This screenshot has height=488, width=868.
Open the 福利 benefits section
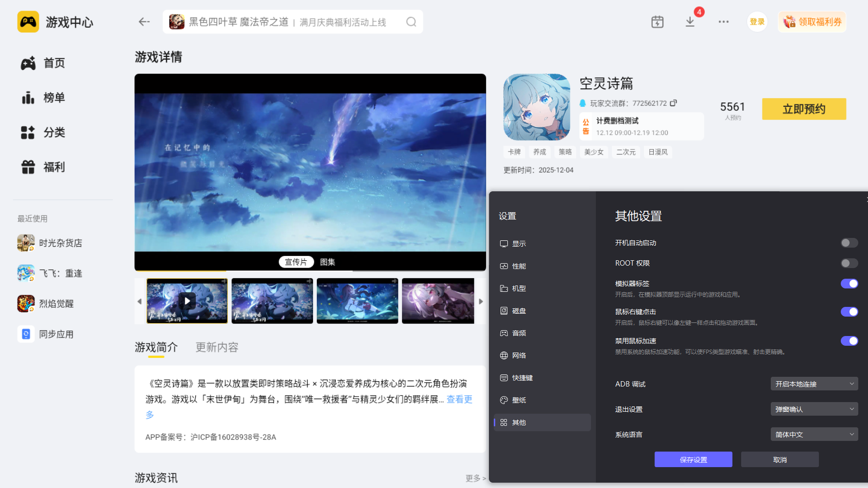pos(54,167)
